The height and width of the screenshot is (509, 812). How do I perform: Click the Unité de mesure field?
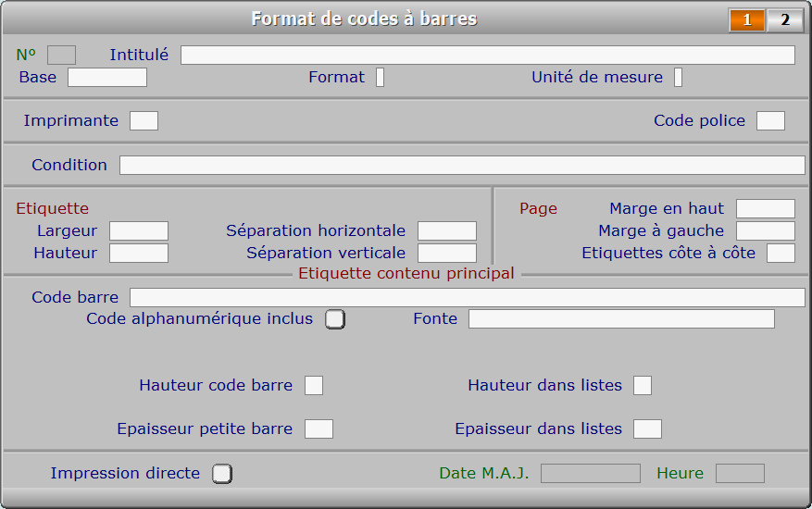[x=678, y=77]
